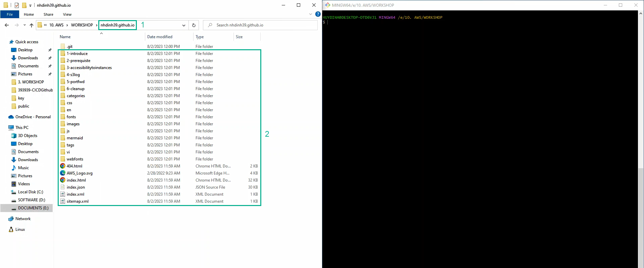Image resolution: width=644 pixels, height=268 pixels.
Task: Open the recent locations dropdown arrow
Action: (x=24, y=25)
